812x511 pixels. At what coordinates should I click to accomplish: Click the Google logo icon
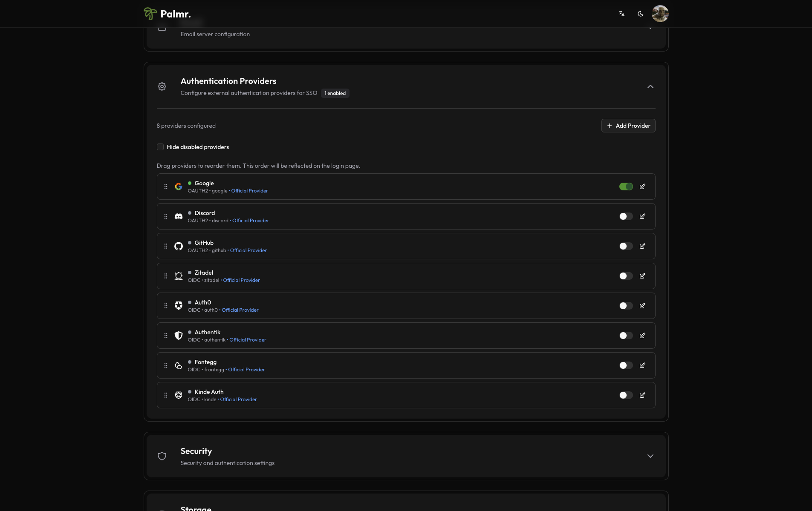179,187
